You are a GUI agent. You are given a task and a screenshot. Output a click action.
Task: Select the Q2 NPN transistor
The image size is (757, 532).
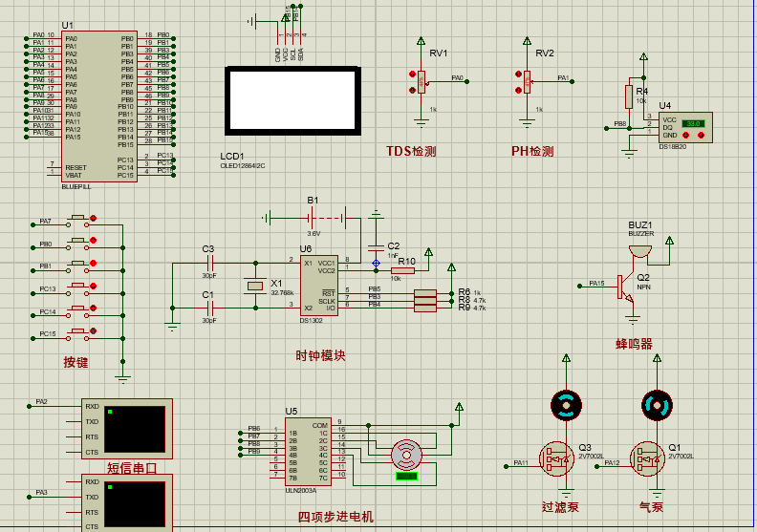click(626, 287)
